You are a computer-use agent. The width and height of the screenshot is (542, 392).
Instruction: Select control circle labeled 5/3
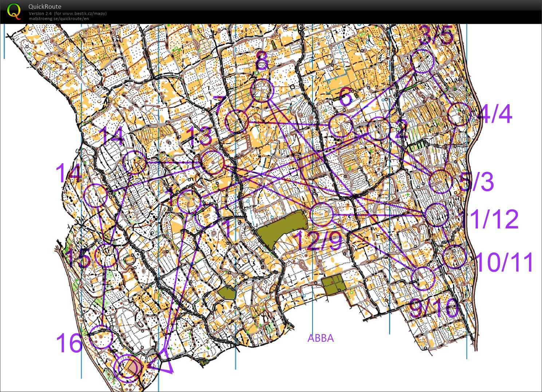[x=441, y=181]
